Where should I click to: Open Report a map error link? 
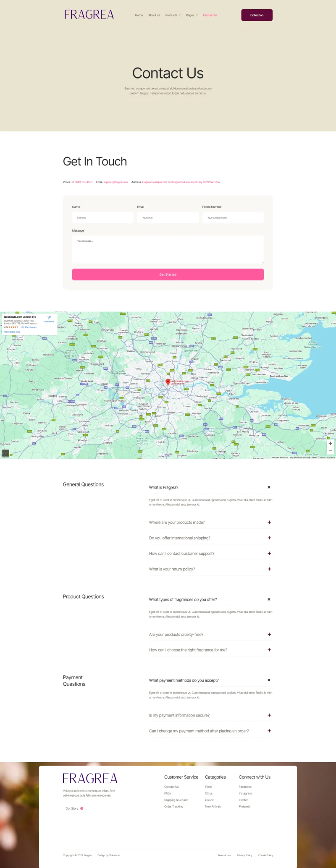pos(327,458)
